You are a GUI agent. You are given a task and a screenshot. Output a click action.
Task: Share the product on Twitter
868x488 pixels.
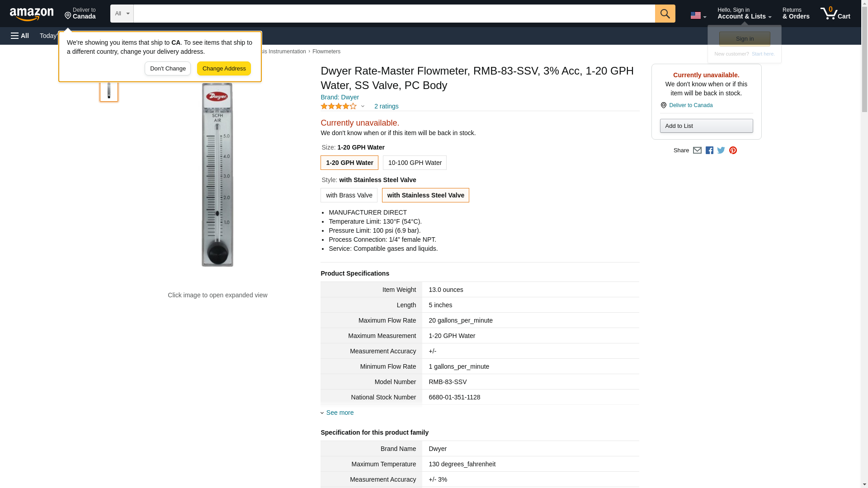(x=721, y=150)
